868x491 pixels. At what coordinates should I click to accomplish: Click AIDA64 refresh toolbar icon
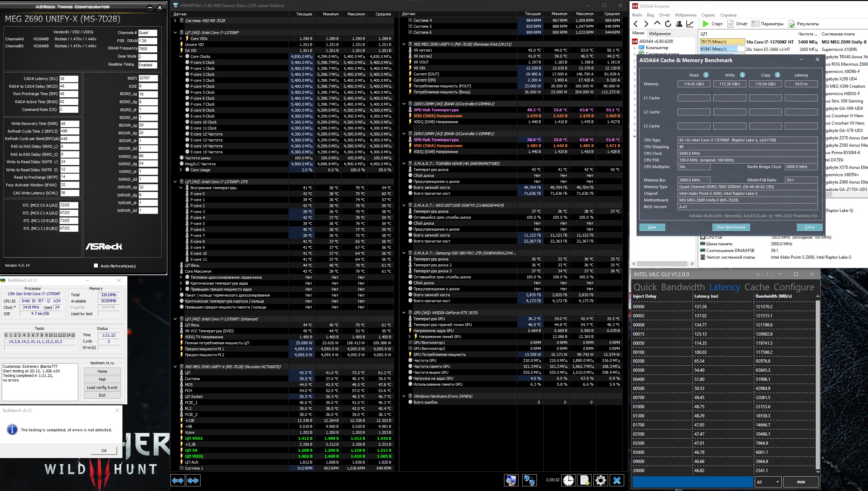668,24
